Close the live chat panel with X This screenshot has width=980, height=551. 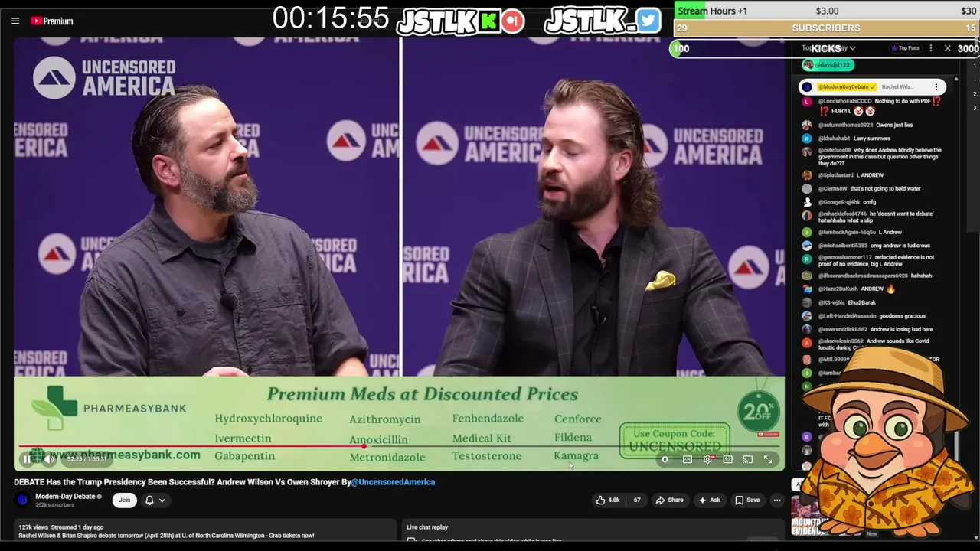coord(948,48)
